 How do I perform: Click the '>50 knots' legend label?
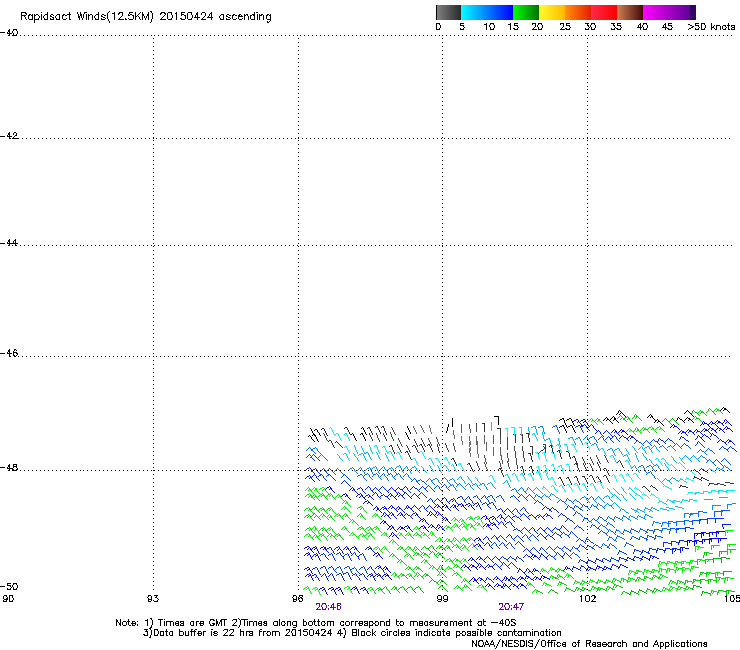[711, 26]
